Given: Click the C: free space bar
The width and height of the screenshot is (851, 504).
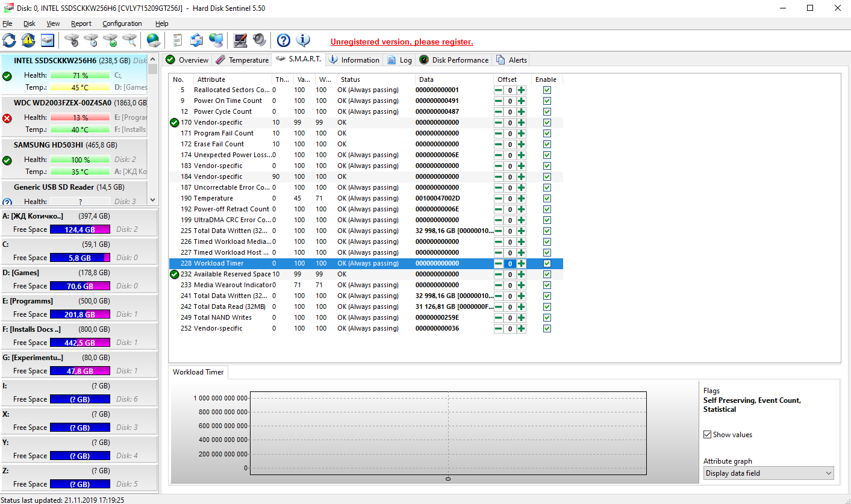Looking at the screenshot, I should pos(80,258).
